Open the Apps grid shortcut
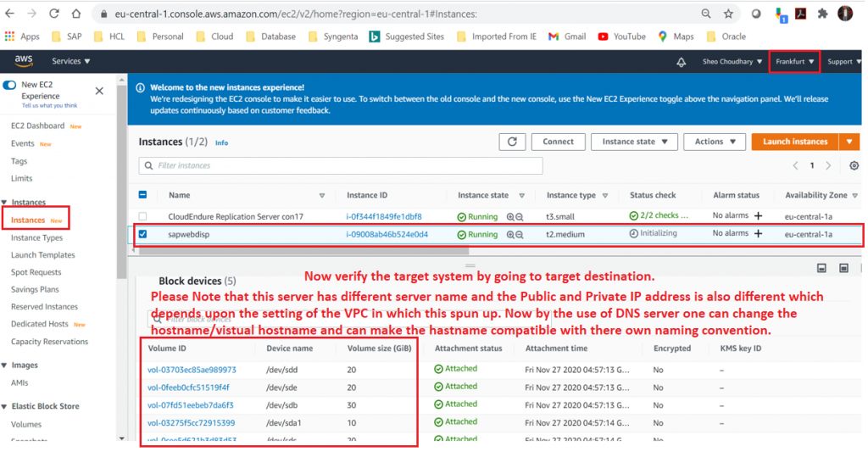The image size is (868, 474). tap(22, 36)
